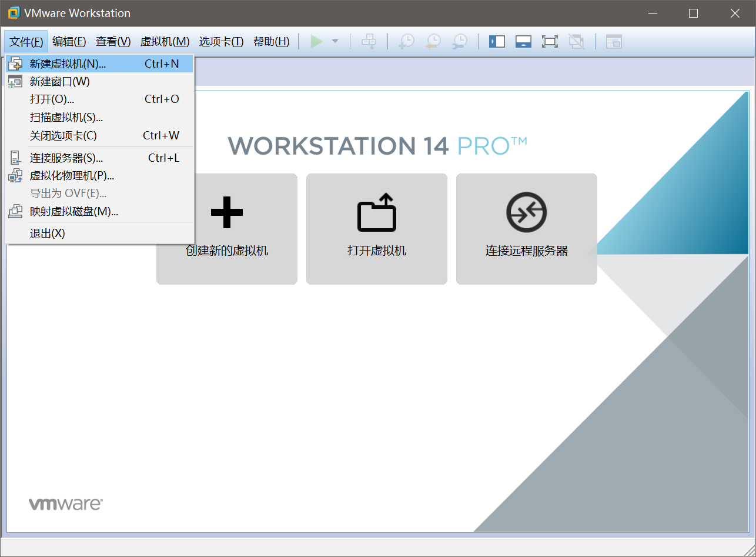Select 连接服务器(S)... menu entry
Viewport: 756px width, 557px height.
click(99, 158)
